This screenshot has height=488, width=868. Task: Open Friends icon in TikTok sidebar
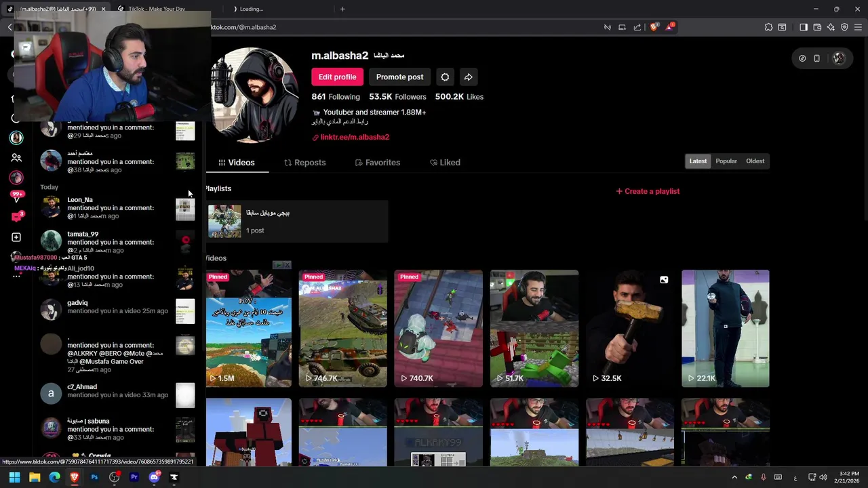(16, 158)
